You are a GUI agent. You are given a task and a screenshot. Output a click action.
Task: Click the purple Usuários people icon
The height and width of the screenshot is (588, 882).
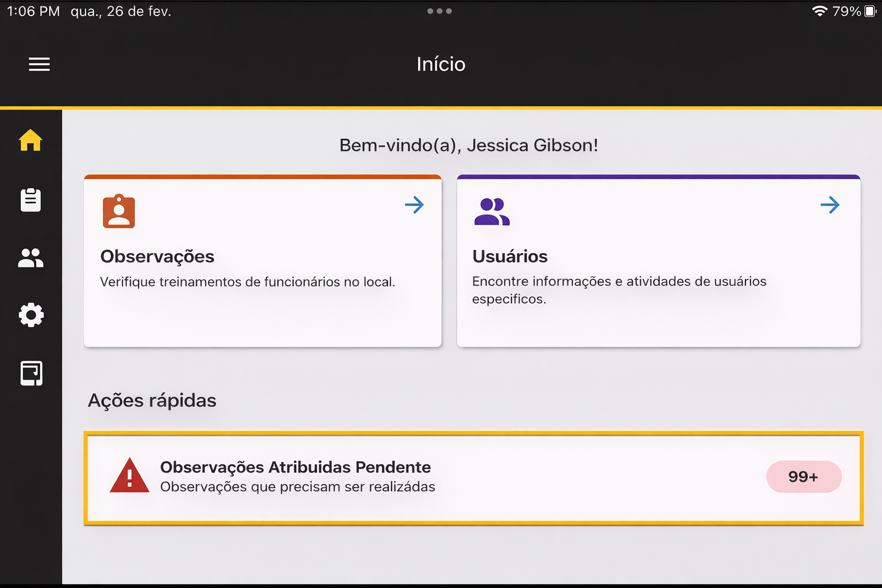click(x=492, y=212)
